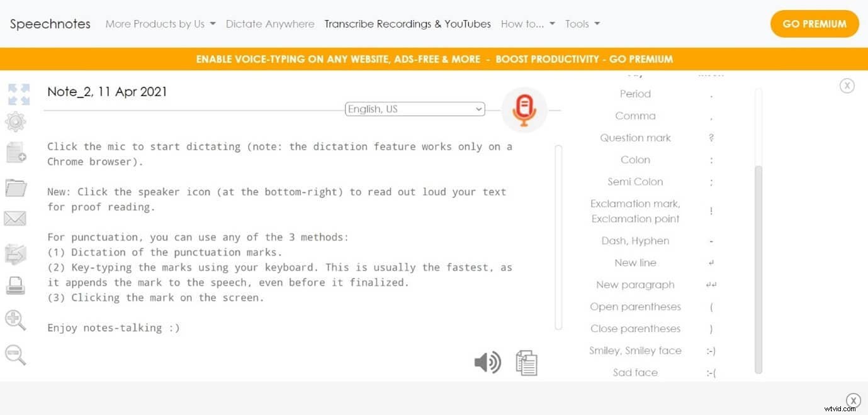The width and height of the screenshot is (868, 415).
Task: Zoom out using the magnifier-minus icon
Action: tap(16, 355)
